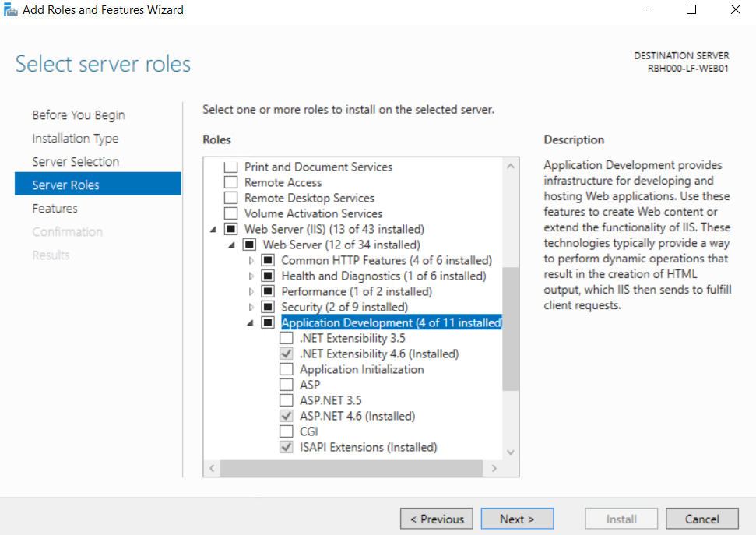Collapse the Web Server (IIS) node
Viewport: 756px width, 535px height.
pyautogui.click(x=213, y=230)
